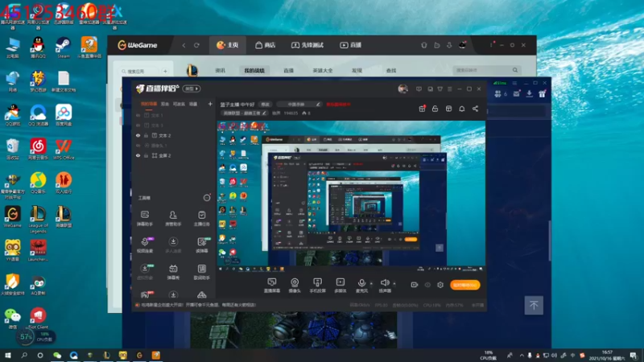Click 修改 button next to stream title
The height and width of the screenshot is (362, 644).
point(266,105)
